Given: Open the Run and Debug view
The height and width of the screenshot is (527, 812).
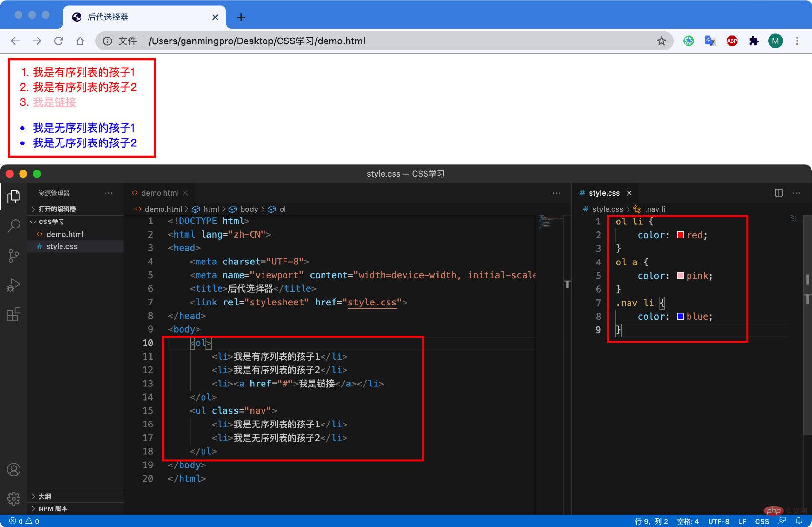Looking at the screenshot, I should pos(14,284).
